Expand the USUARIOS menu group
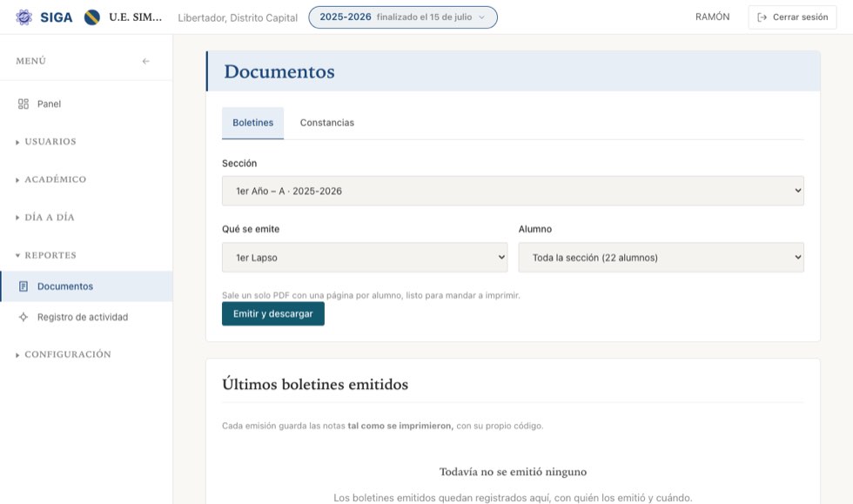The height and width of the screenshot is (504, 853). tap(46, 142)
